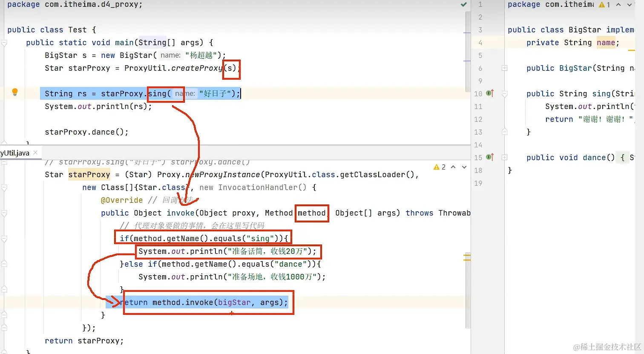The height and width of the screenshot is (354, 644).
Task: Click 'public class BigStar' declaration
Action: click(555, 30)
